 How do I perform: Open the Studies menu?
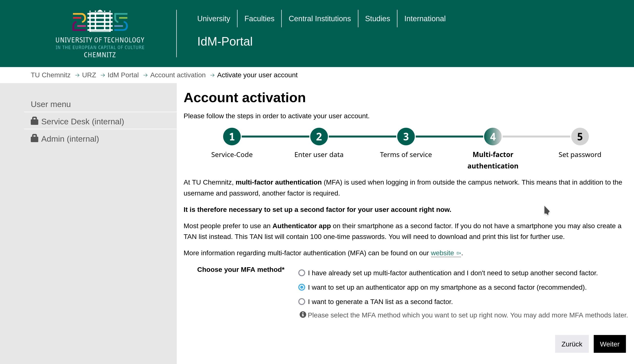pos(377,19)
